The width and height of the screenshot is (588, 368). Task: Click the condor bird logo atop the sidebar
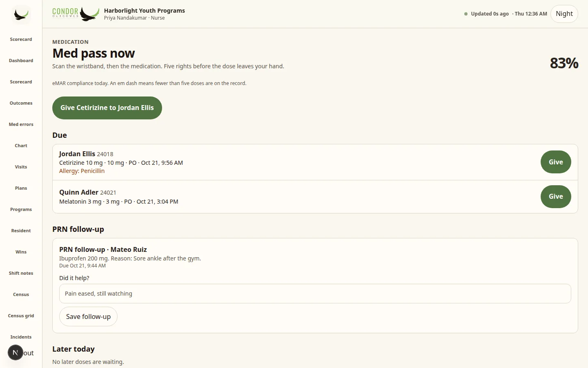coord(21,15)
